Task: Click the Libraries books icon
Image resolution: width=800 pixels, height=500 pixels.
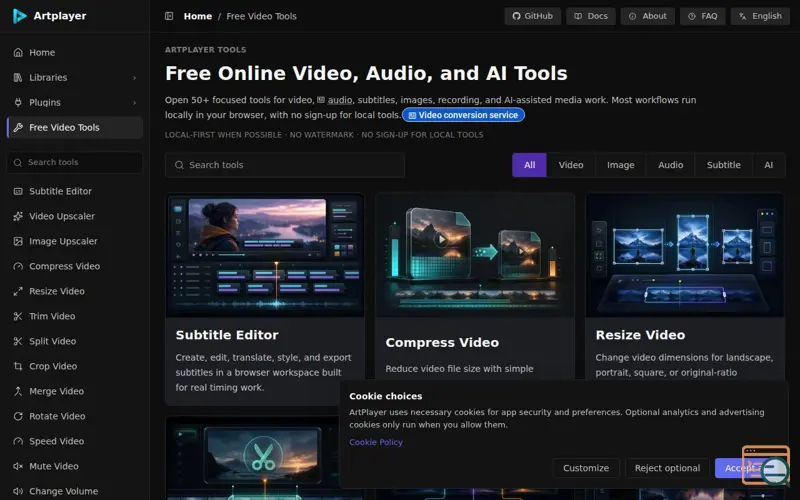Action: (18, 77)
